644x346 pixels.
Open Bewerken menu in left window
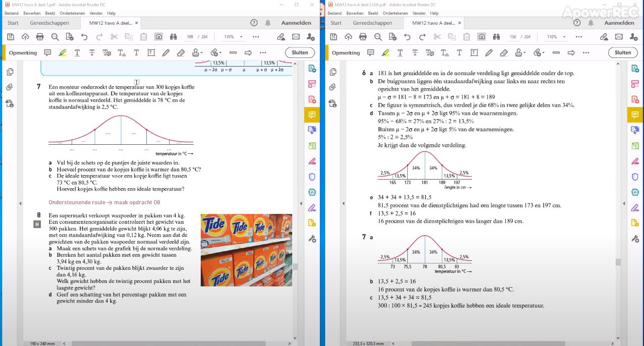(32, 13)
